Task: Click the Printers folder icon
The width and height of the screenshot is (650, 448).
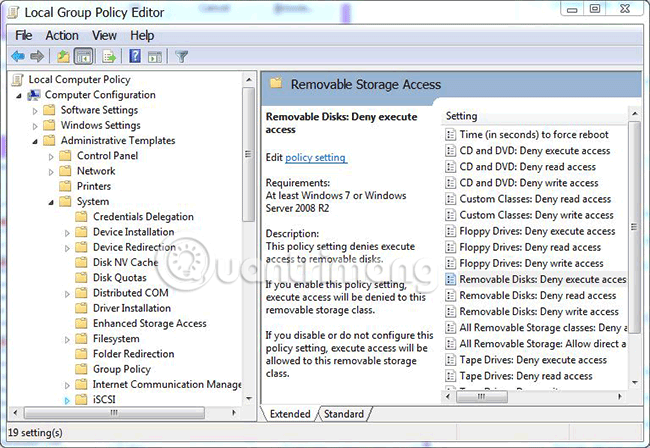Action: coord(65,186)
